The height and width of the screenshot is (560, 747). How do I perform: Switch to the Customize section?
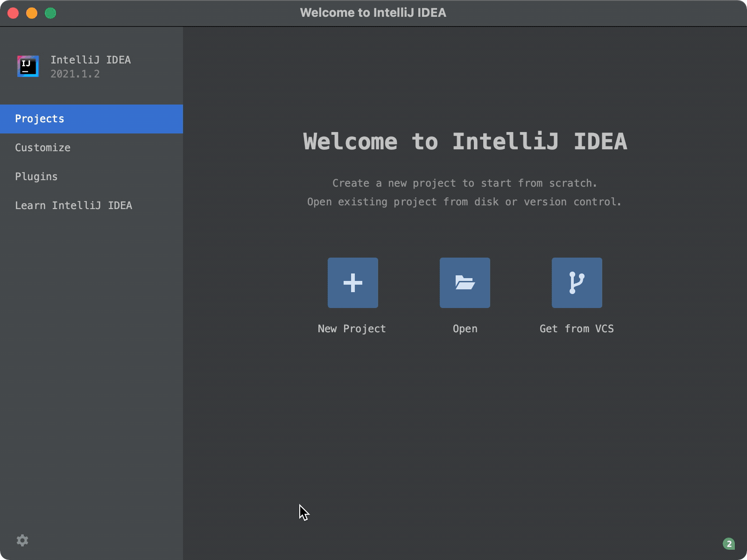point(42,147)
